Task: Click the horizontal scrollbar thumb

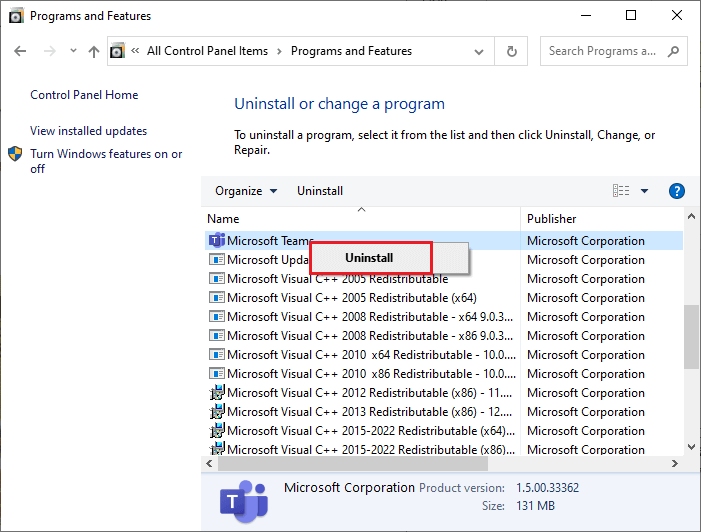Action: click(353, 464)
